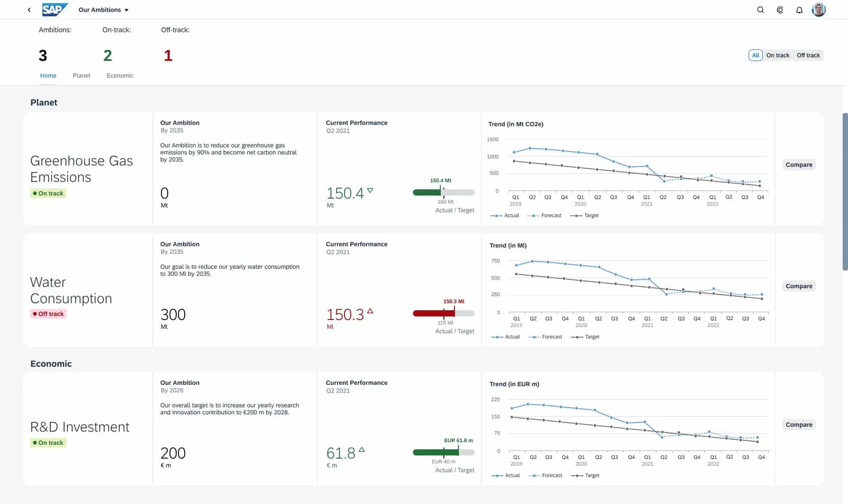Open notifications bell icon
The height and width of the screenshot is (504, 848).
(799, 10)
